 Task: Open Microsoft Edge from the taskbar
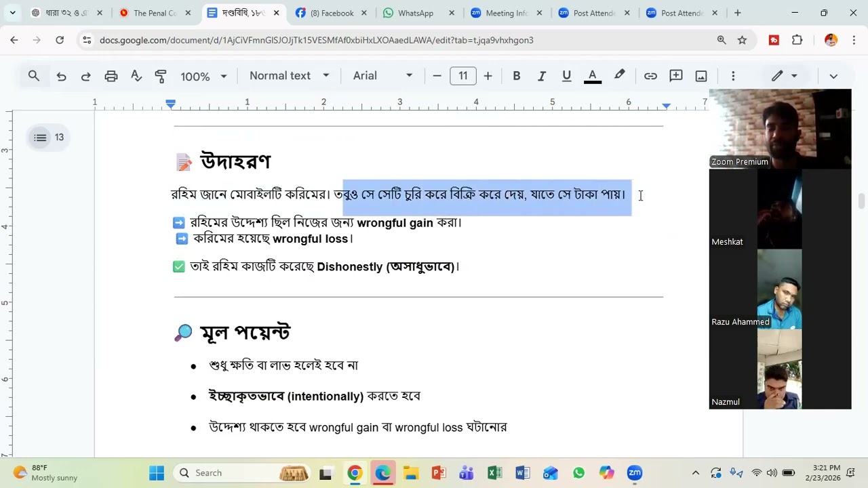382,473
